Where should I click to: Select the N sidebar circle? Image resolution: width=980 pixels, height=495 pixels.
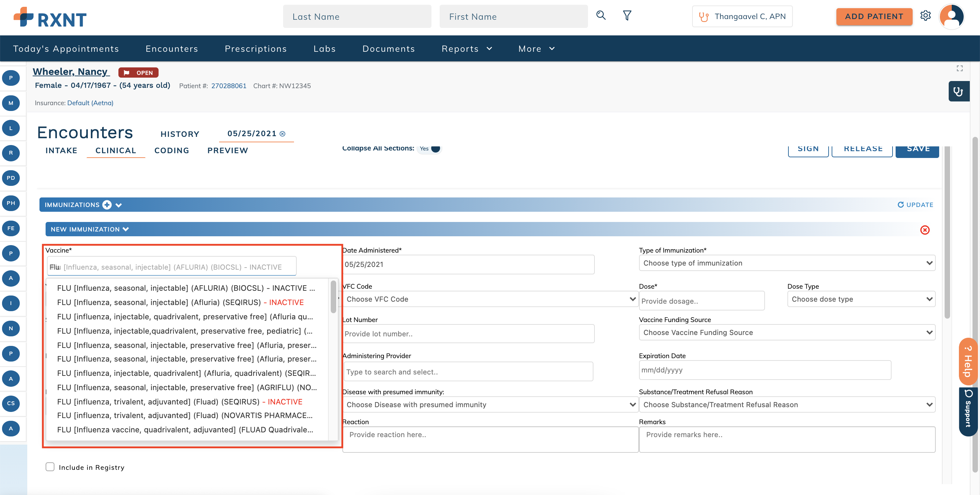11,328
